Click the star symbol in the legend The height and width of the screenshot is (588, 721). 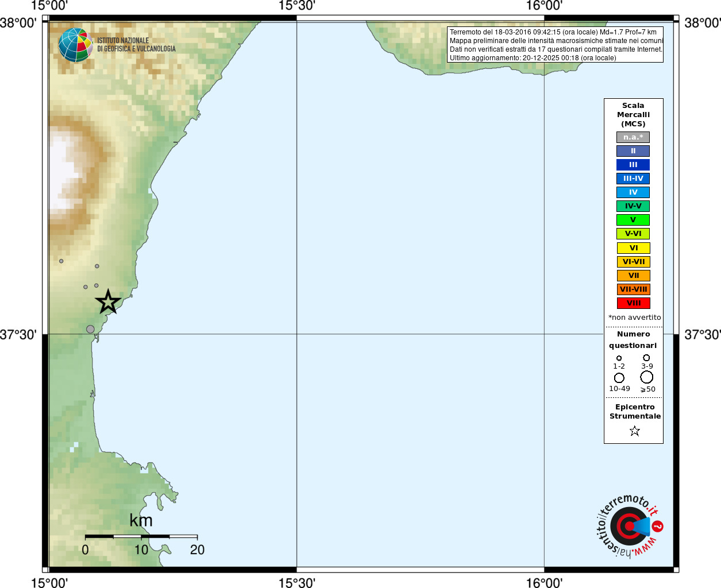click(634, 431)
